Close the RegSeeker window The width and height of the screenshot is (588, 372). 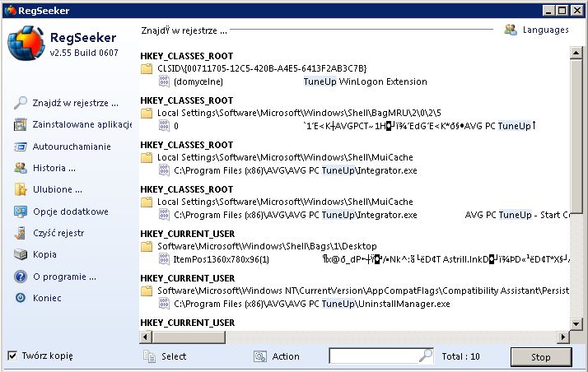tap(577, 11)
